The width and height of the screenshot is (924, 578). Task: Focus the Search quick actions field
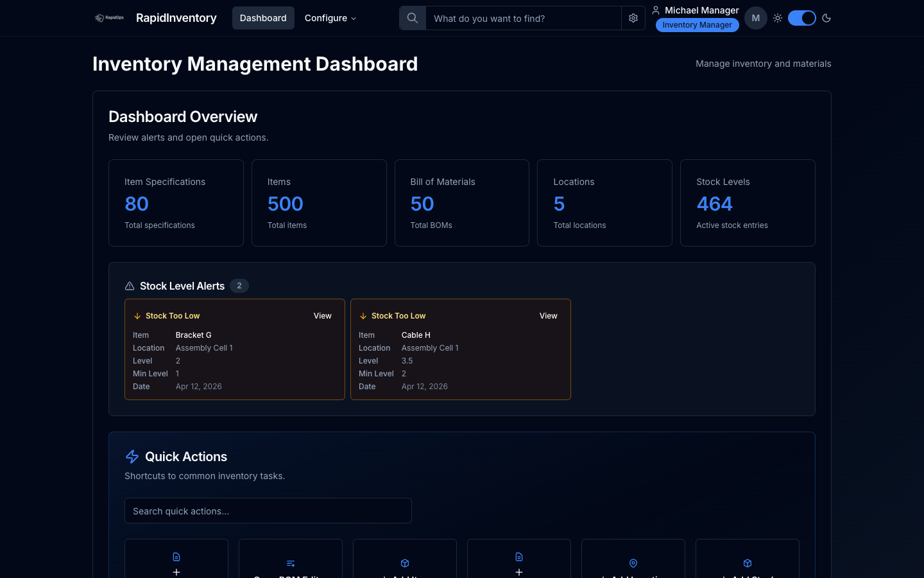pos(268,511)
